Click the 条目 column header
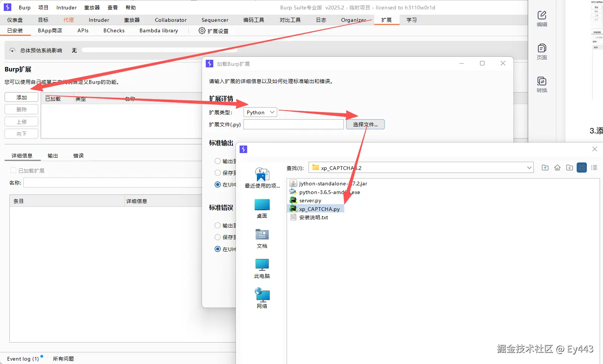 coord(67,201)
